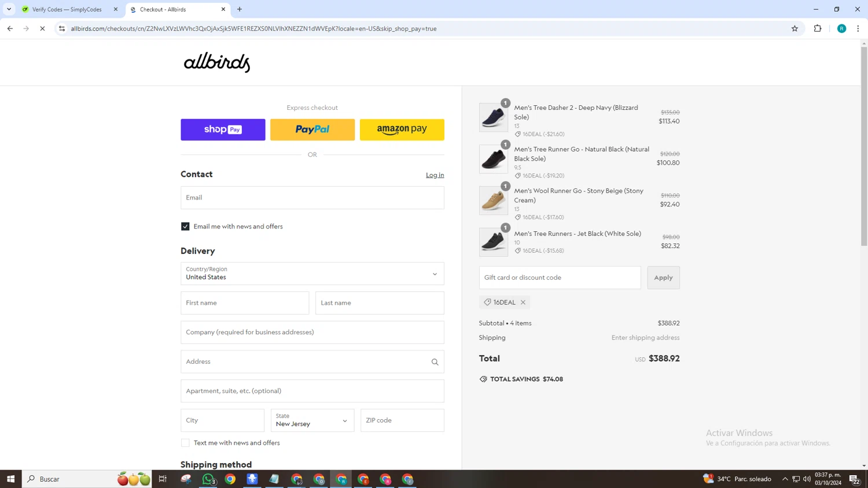Click the Buscar taskbar search box
The height and width of the screenshot is (488, 868).
87,479
